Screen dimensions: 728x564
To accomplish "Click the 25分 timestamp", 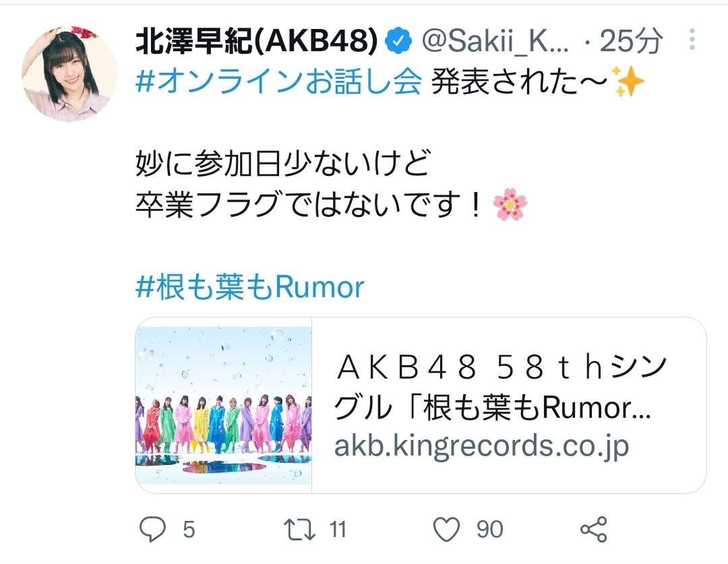I will [x=631, y=41].
